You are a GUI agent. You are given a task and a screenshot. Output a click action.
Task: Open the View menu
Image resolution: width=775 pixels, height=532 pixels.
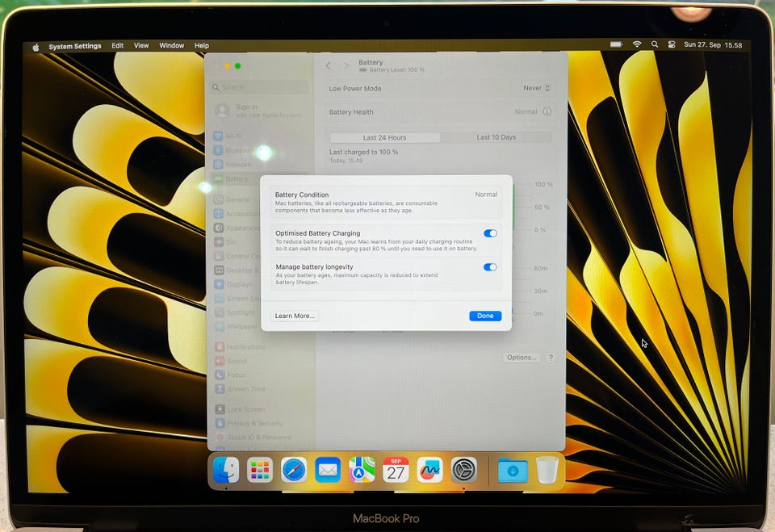[x=141, y=45]
